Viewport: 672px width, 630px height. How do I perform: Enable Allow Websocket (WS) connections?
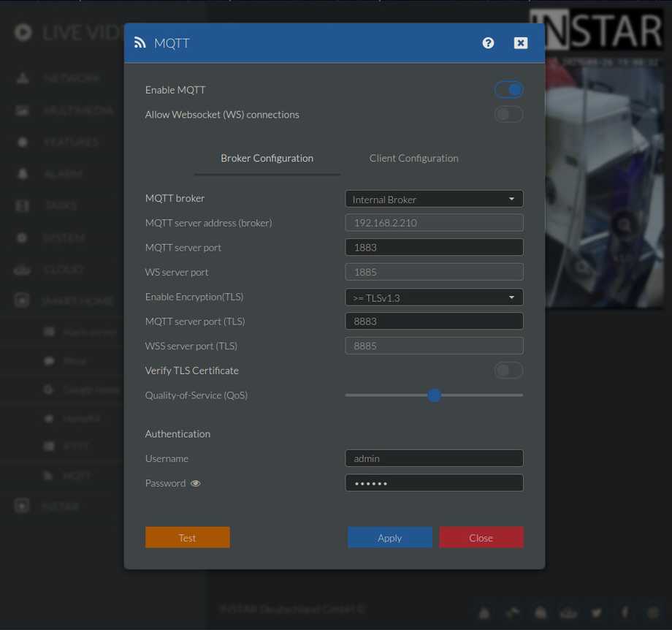[x=508, y=114]
